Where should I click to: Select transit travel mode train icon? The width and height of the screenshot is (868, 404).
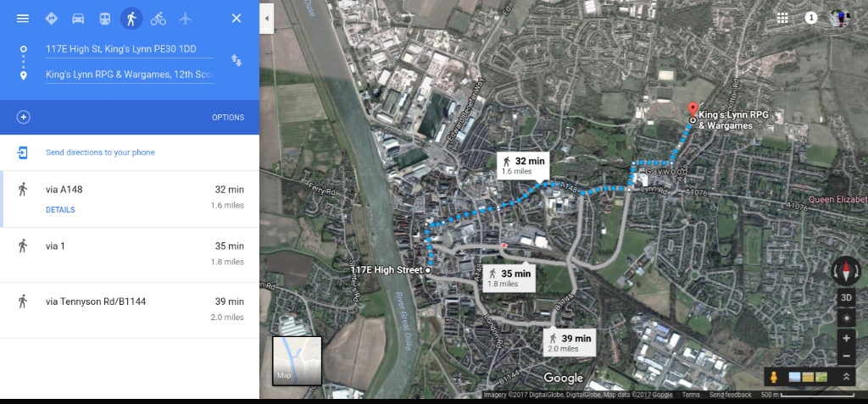coord(104,19)
